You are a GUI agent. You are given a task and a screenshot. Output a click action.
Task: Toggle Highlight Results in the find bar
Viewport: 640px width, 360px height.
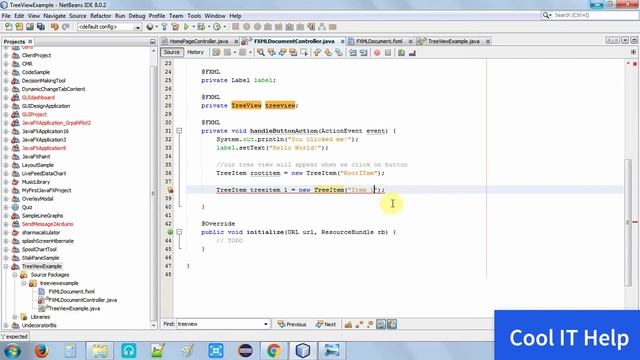(x=381, y=324)
